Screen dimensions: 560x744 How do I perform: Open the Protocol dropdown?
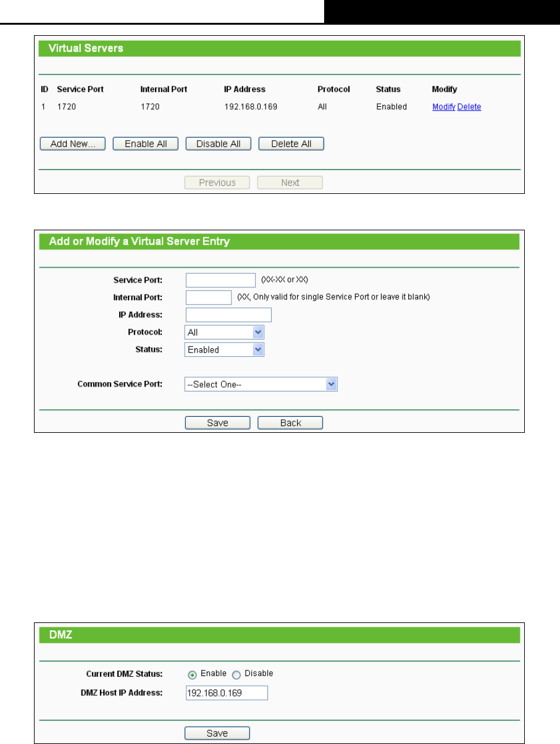(x=225, y=332)
